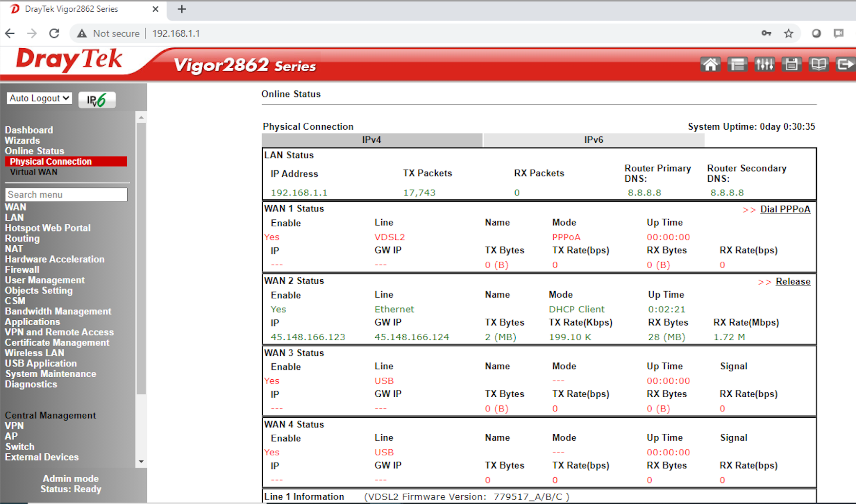The width and height of the screenshot is (856, 504).
Task: Expand VPN and Remote Access menu
Action: 59,332
